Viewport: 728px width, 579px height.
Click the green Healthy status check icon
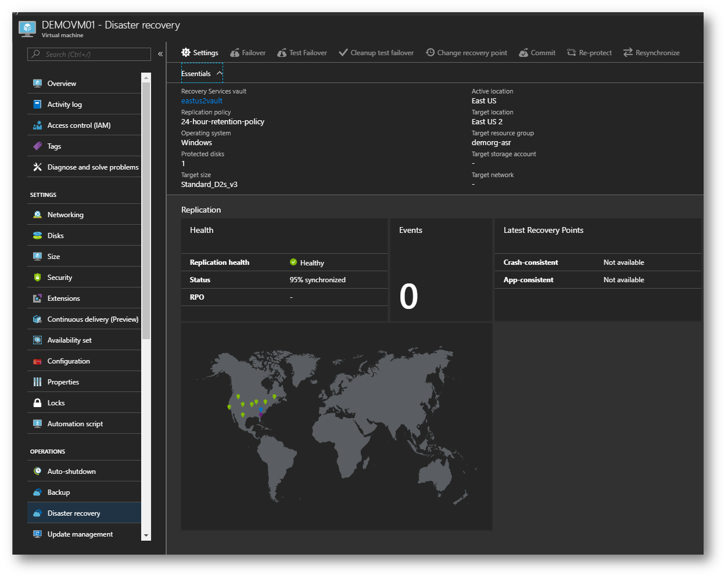pos(293,262)
